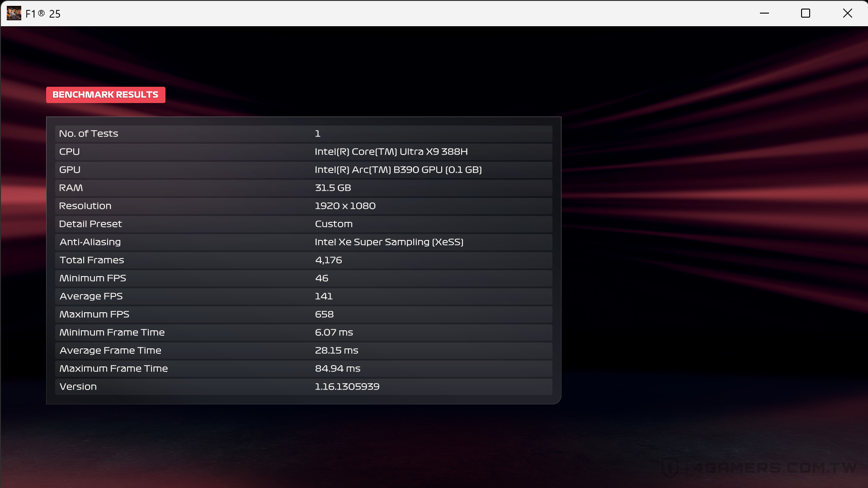Click the No. of Tests row
868x488 pixels.
[303, 133]
